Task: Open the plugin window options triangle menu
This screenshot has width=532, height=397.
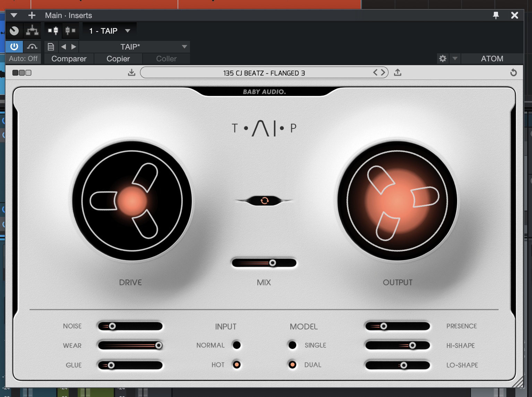Action: click(14, 15)
